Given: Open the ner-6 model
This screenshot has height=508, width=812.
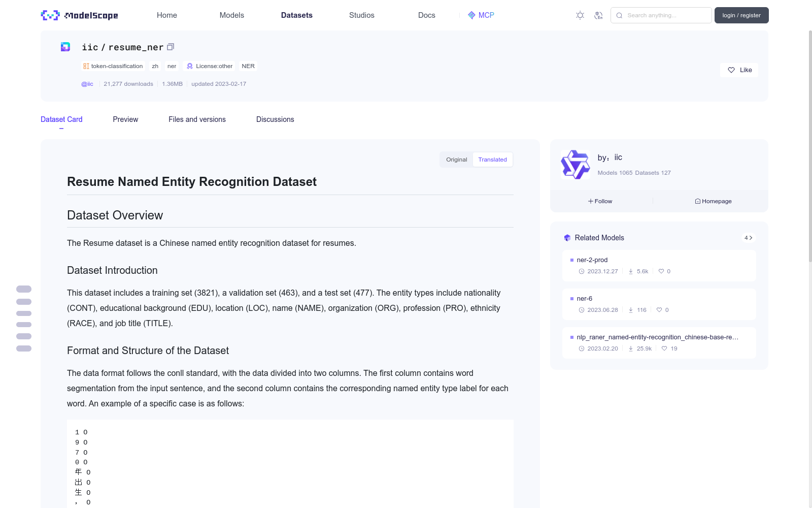Looking at the screenshot, I should point(659,304).
